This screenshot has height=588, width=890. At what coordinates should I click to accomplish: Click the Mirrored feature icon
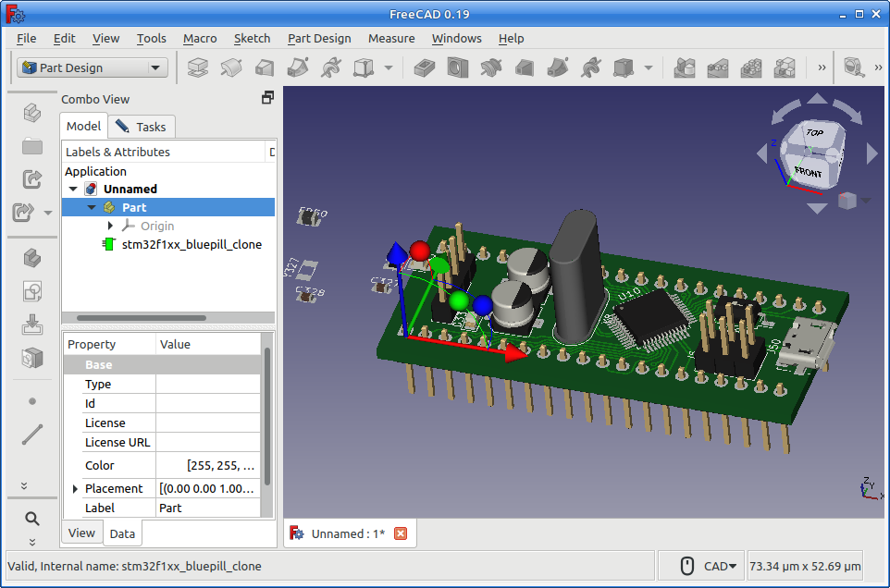click(x=685, y=68)
